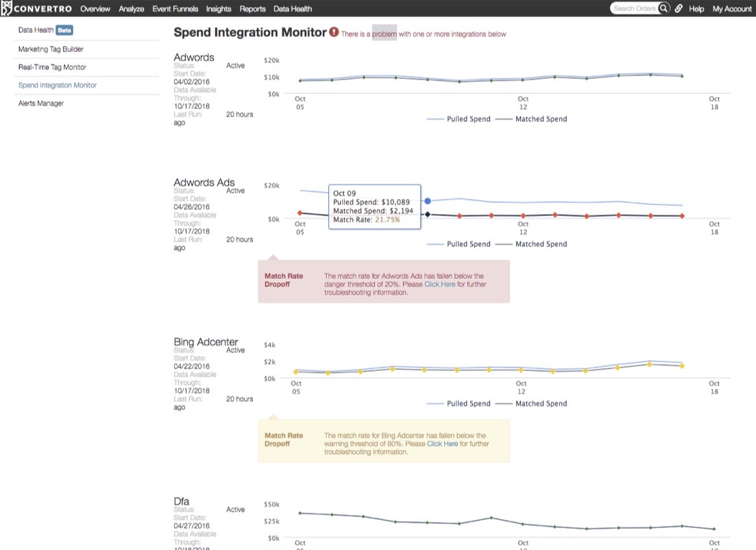Click the Help link in header
The image size is (756, 550).
pos(696,9)
